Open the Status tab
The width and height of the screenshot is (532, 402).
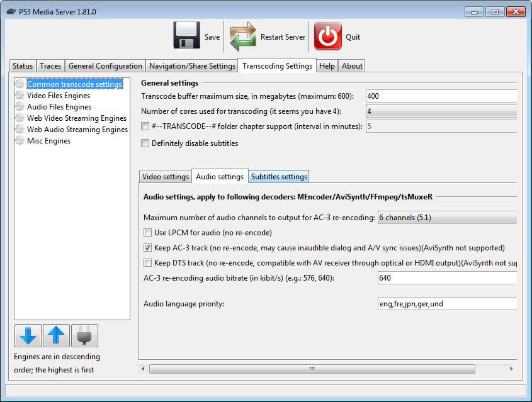[x=23, y=66]
